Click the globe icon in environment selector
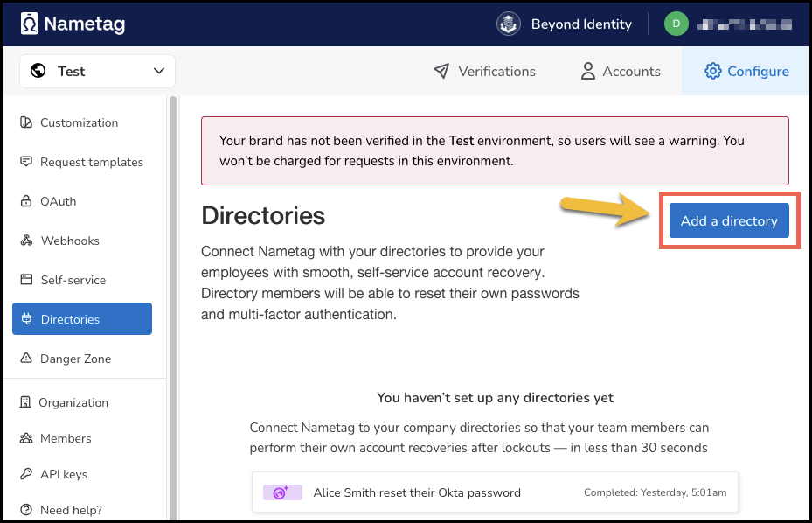Image resolution: width=812 pixels, height=523 pixels. click(38, 72)
